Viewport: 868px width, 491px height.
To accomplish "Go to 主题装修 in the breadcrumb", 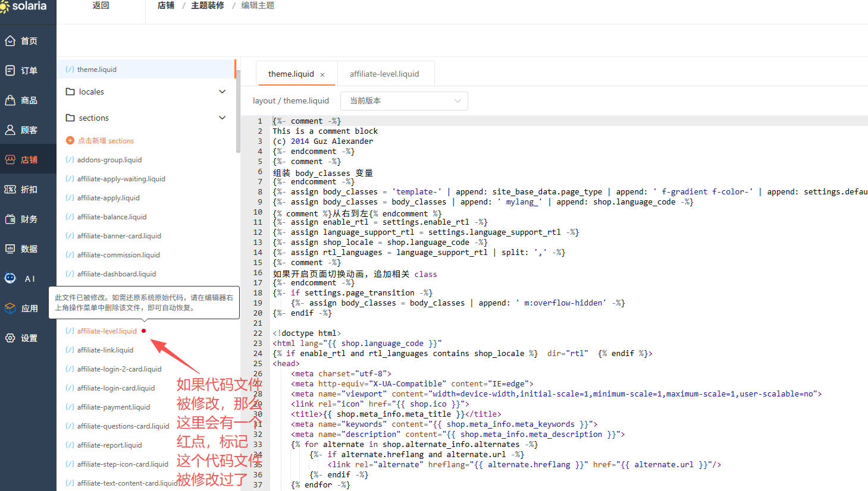I will click(208, 6).
